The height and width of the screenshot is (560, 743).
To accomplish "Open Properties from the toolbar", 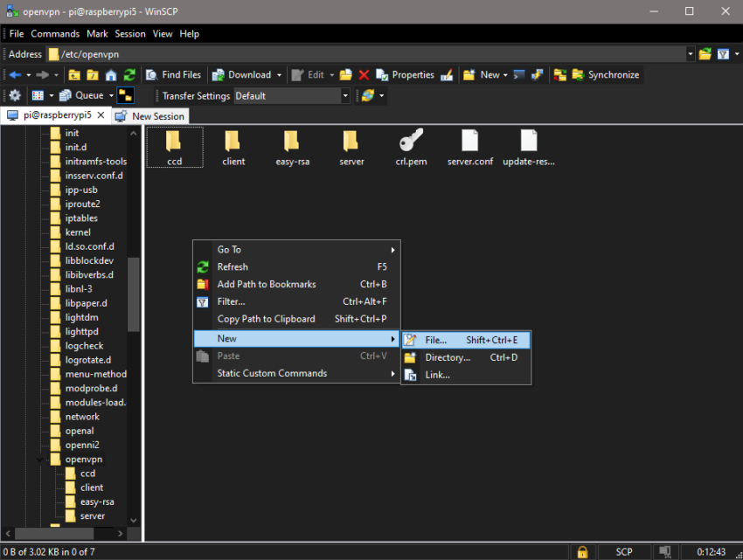I will (406, 75).
